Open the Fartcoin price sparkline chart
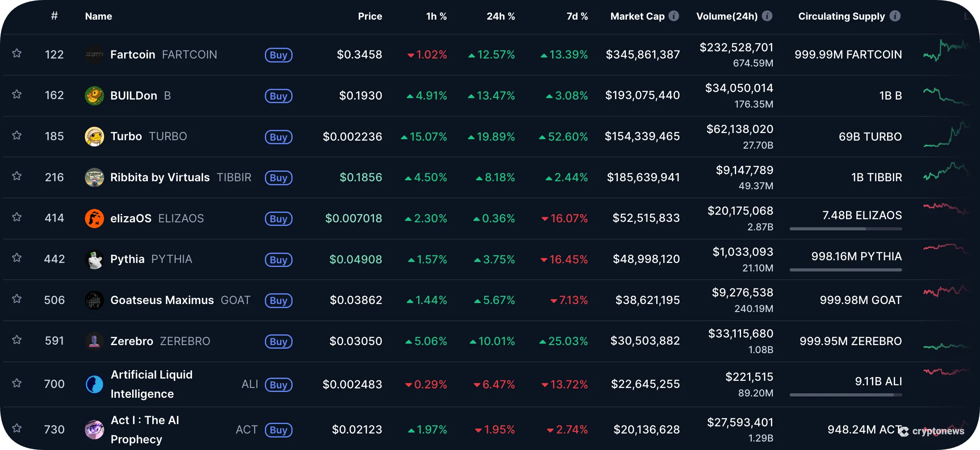 (946, 54)
